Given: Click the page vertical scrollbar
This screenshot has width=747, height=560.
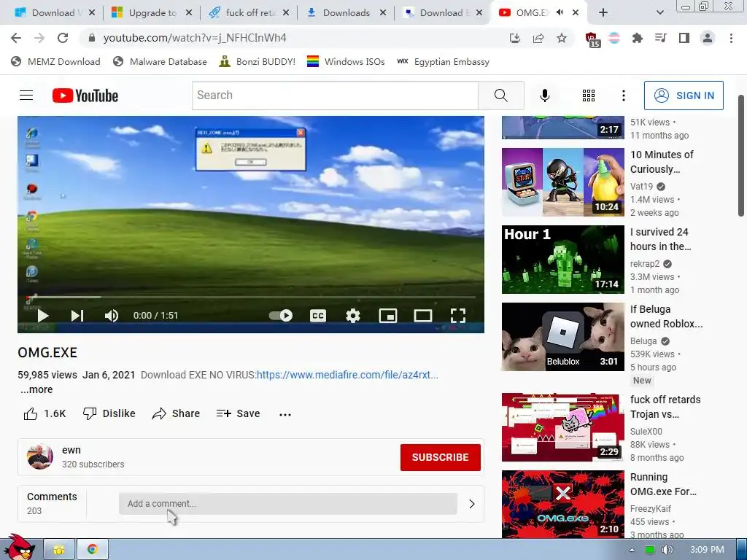Looking at the screenshot, I should point(741,156).
